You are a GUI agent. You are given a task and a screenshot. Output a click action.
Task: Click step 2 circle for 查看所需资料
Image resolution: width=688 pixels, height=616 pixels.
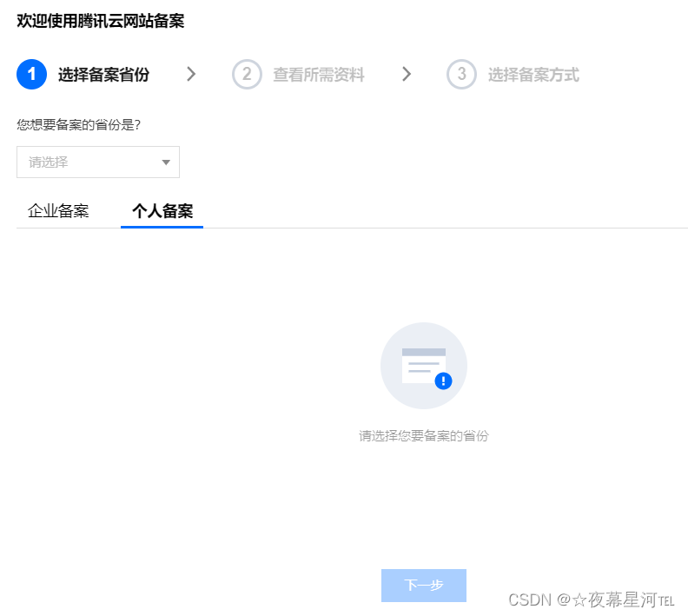[247, 74]
